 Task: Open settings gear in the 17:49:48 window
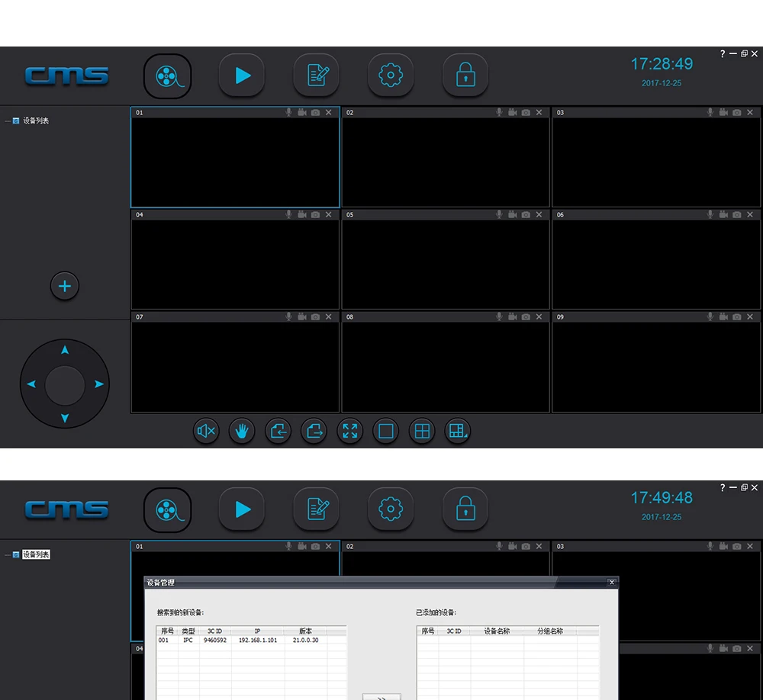point(391,509)
